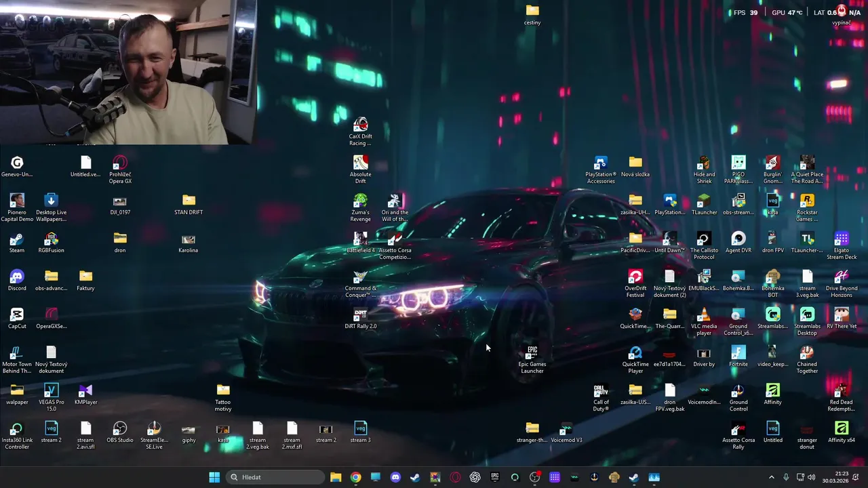Screen dimensions: 868x488
Task: Open the Command & Conquer shortcut
Action: (360, 284)
